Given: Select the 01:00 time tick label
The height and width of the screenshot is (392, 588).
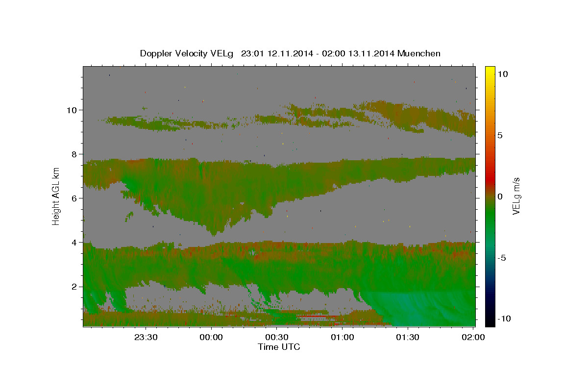Looking at the screenshot, I should pos(343,337).
